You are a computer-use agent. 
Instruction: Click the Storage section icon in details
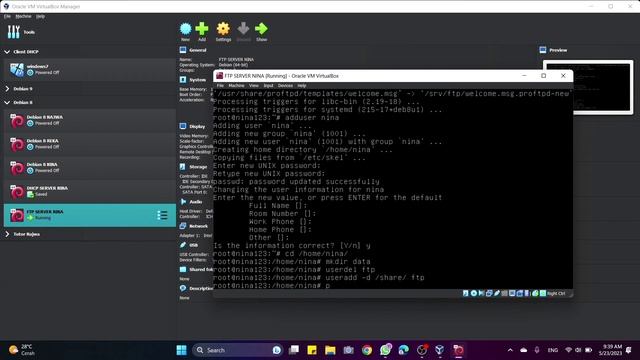coord(183,167)
